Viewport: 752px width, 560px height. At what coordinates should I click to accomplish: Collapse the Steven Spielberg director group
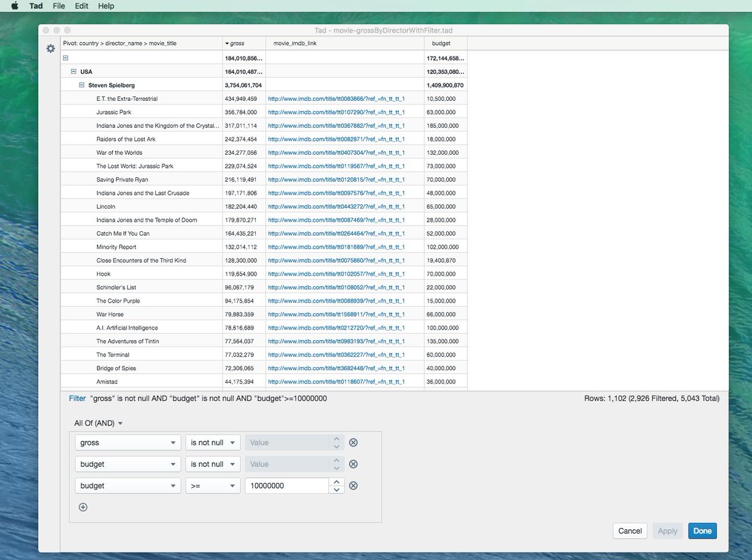pos(81,85)
